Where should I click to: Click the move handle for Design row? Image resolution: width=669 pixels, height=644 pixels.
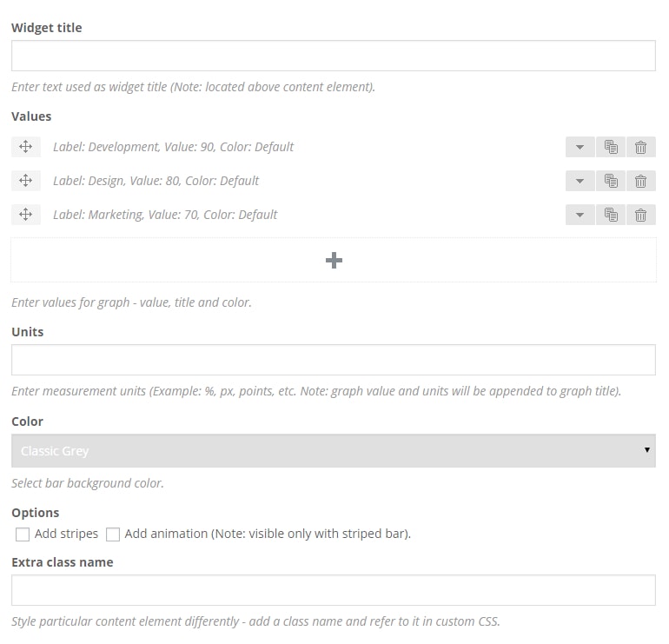click(25, 181)
